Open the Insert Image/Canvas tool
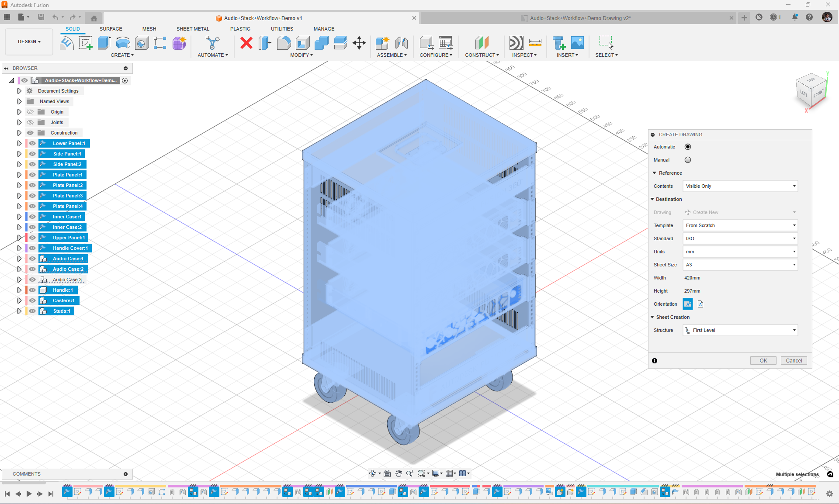 pos(577,43)
